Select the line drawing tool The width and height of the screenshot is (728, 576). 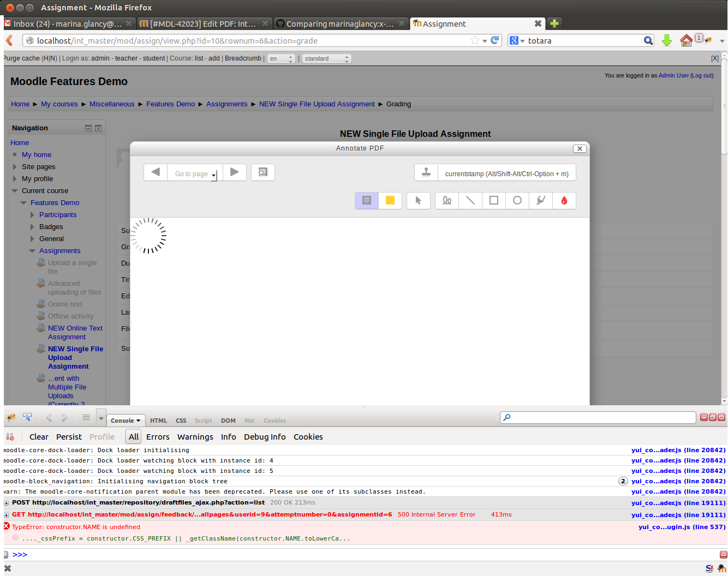coord(470,201)
